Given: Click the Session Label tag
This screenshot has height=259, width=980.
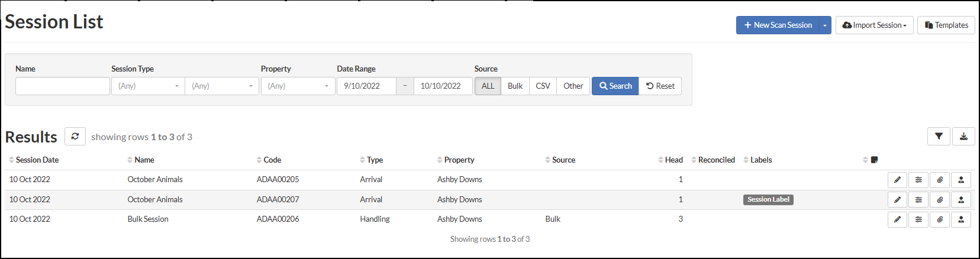Looking at the screenshot, I should coord(768,200).
